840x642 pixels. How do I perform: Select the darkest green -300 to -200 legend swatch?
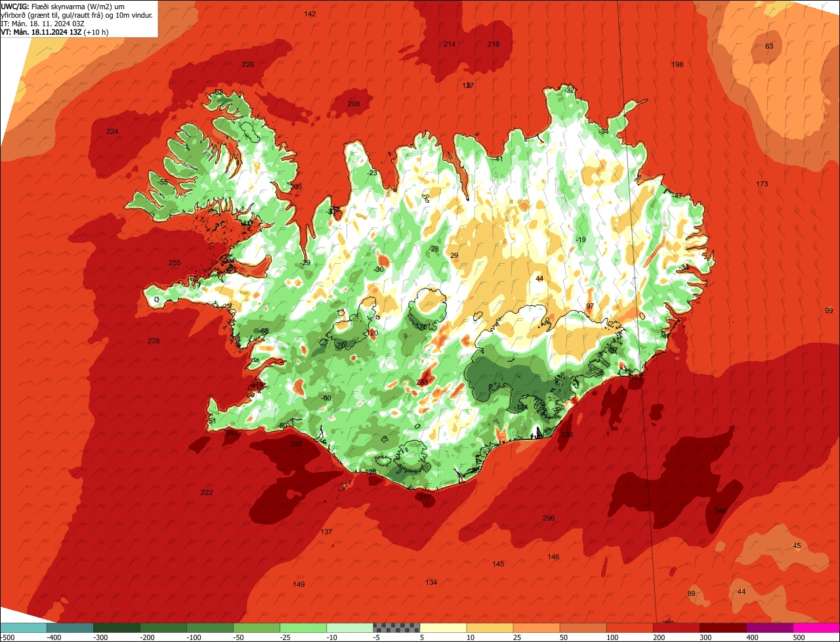(116, 628)
